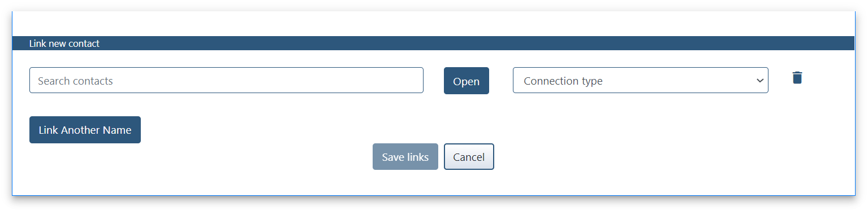Open the selected contact
The image size is (868, 215).
coord(466,81)
